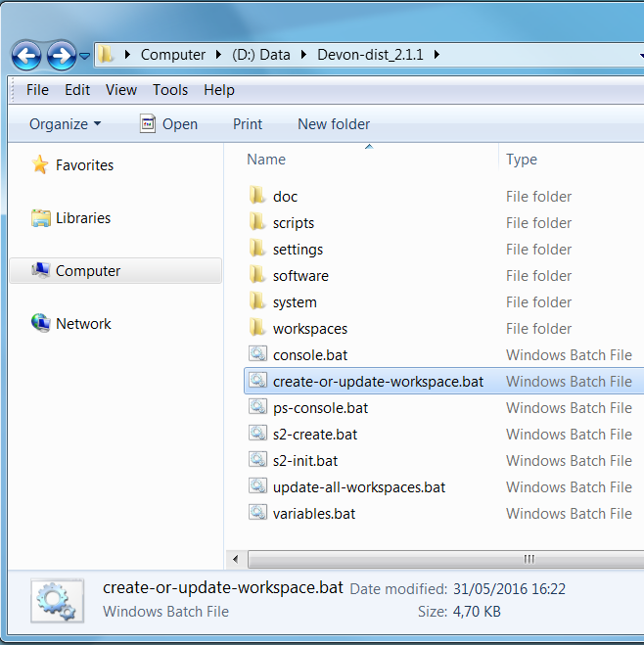Click the software folder icon

257,275
